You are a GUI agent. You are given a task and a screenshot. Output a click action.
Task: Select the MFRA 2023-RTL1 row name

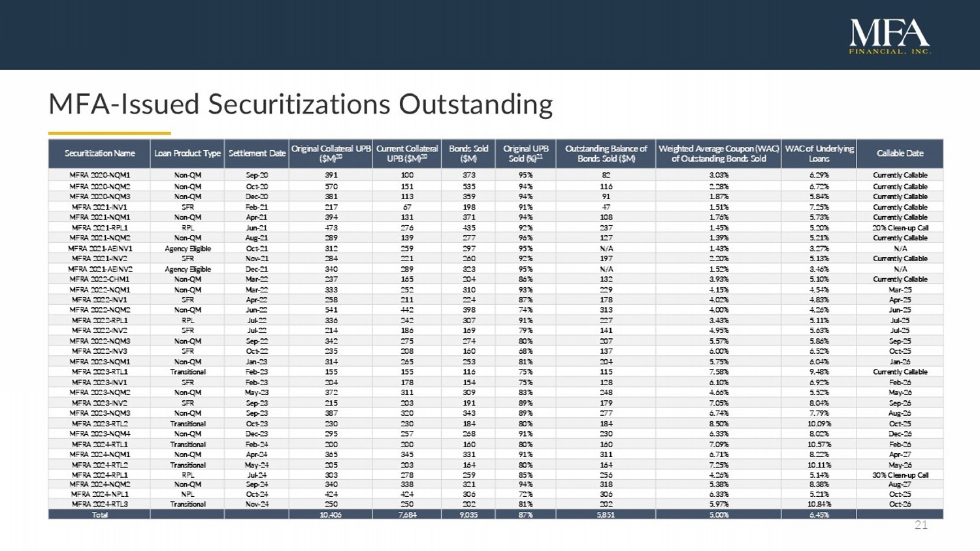[100, 372]
